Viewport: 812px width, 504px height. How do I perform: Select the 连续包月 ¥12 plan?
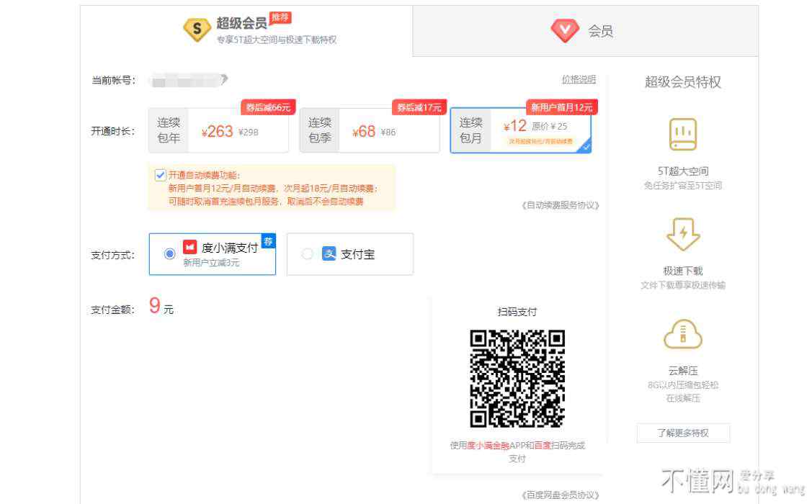520,130
